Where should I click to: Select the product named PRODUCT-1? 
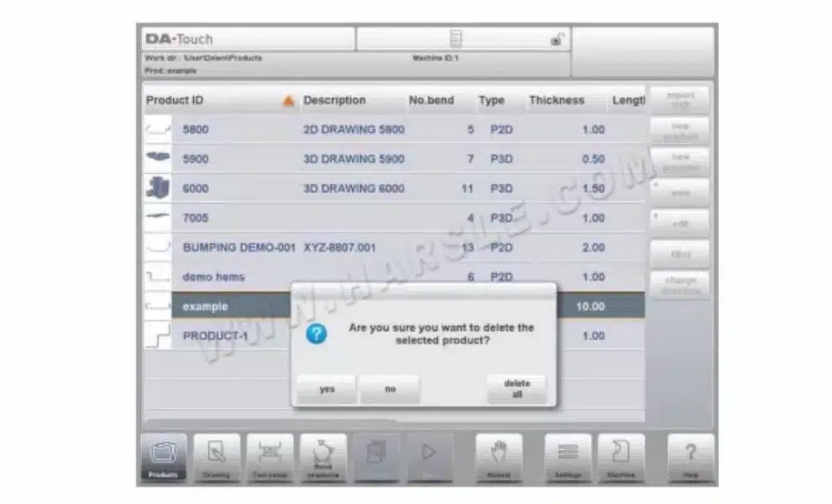tap(215, 336)
